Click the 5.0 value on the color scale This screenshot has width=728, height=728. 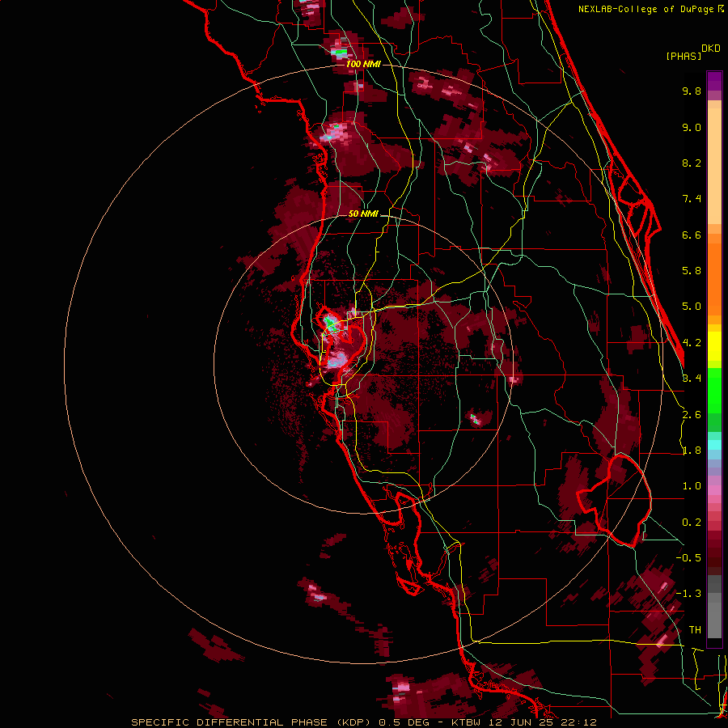pos(692,307)
